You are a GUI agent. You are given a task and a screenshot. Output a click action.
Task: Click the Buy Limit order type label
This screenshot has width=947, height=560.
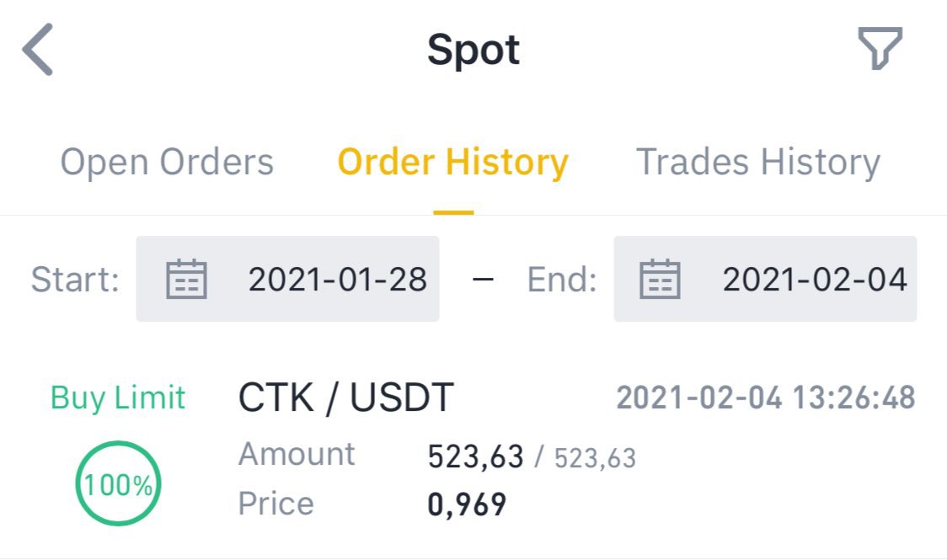pos(118,397)
